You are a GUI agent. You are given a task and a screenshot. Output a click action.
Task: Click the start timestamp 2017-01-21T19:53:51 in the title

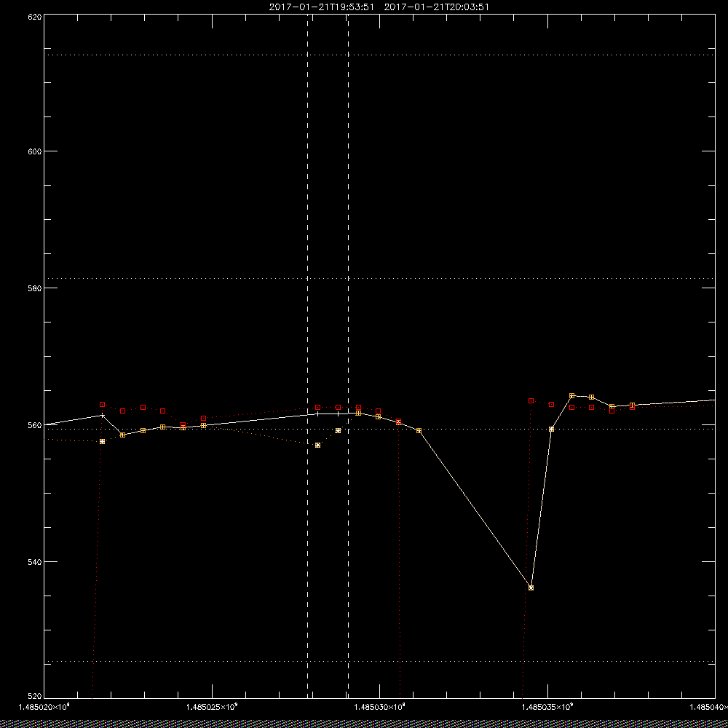(x=321, y=7)
